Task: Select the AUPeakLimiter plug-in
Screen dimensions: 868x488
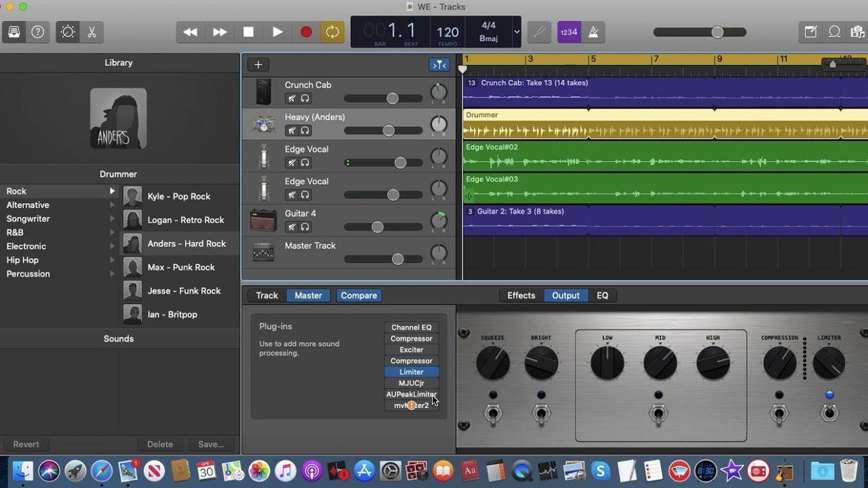Action: click(x=411, y=394)
